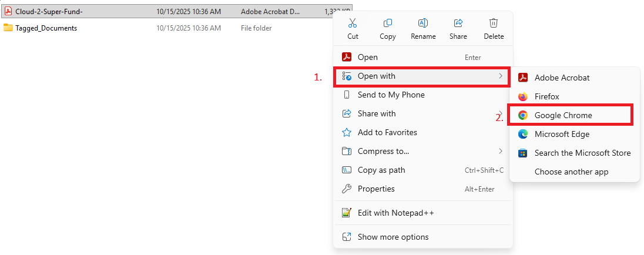Click the Copy icon

388,24
